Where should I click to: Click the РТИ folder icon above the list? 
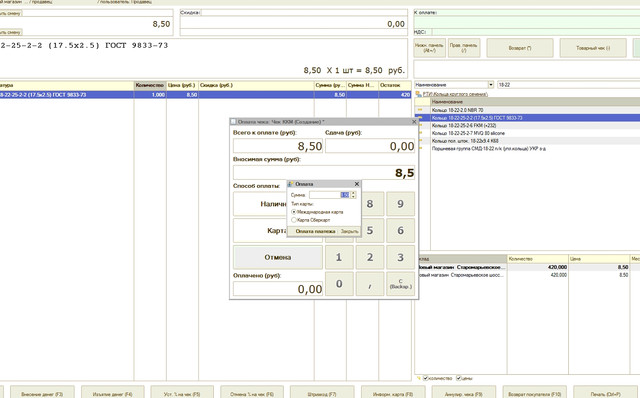(418, 94)
